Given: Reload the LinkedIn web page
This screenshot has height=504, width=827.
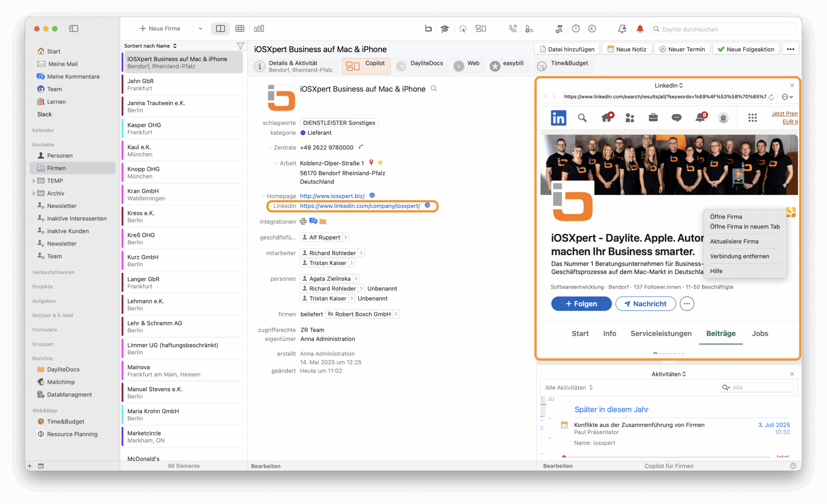Looking at the screenshot, I should point(771,97).
